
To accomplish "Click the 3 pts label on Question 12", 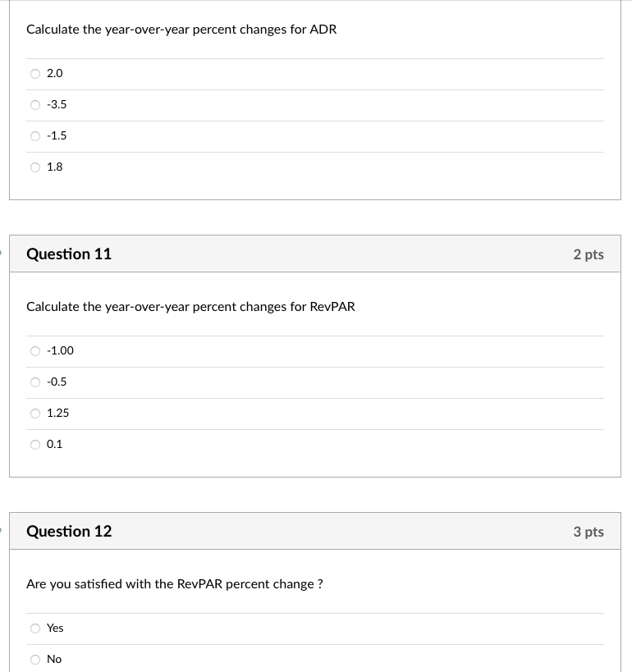I will click(x=588, y=531).
